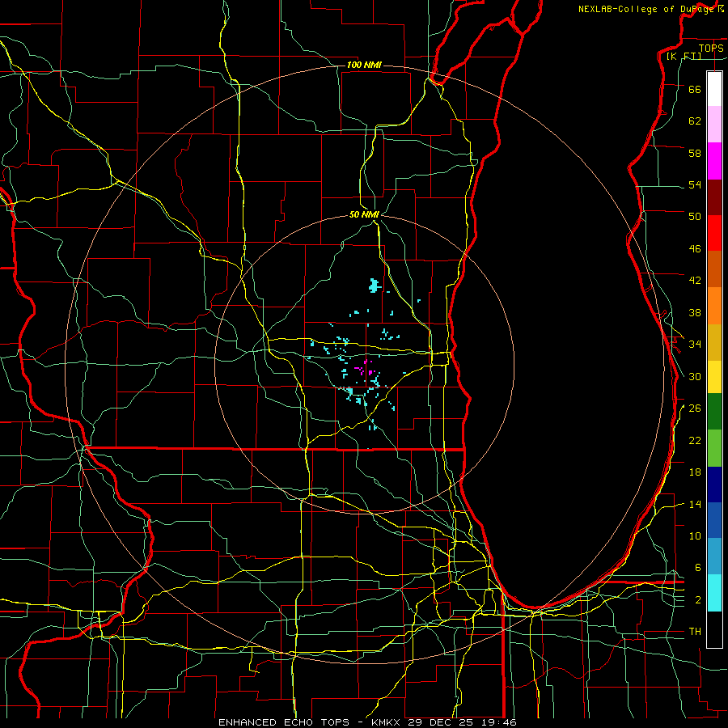The image size is (728, 728).
Task: Click the 'NEXLAB-College of DuPage' header text
Action: 645,9
